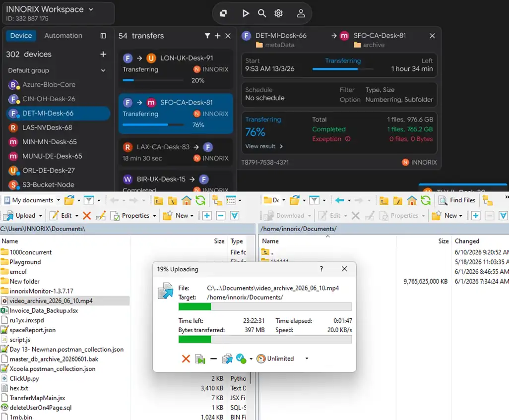Click the remote path /home/innorix/Documents/
509x420 pixels.
pos(298,229)
